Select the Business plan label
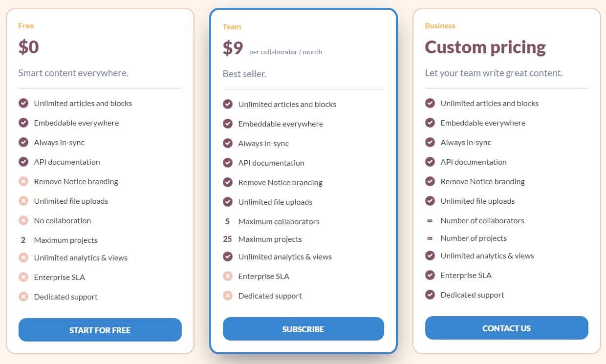The image size is (606, 364). coord(440,25)
